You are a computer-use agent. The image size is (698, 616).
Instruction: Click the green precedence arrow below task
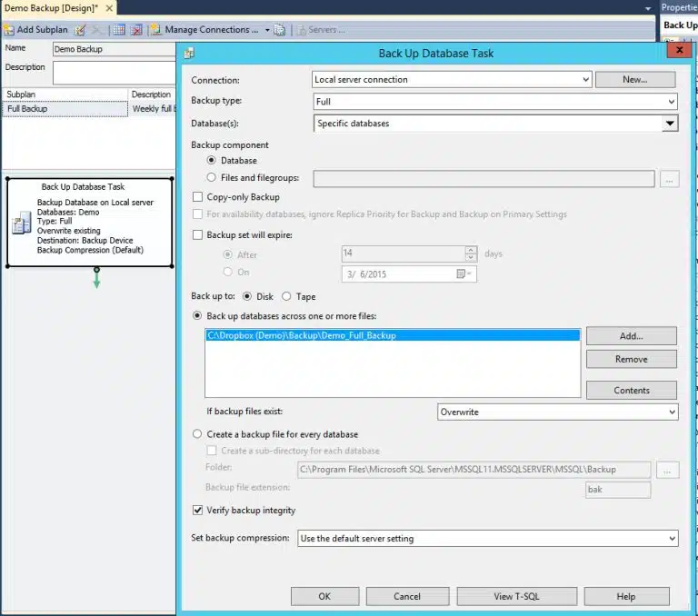pyautogui.click(x=96, y=279)
